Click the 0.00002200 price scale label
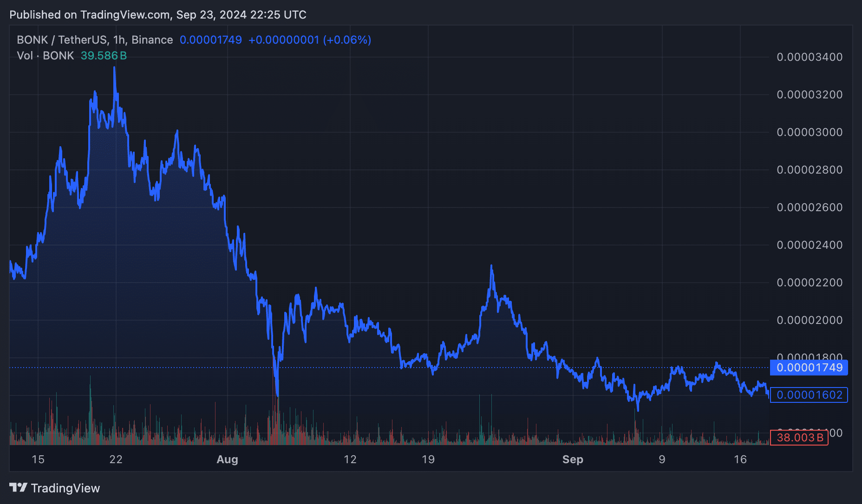 click(810, 283)
